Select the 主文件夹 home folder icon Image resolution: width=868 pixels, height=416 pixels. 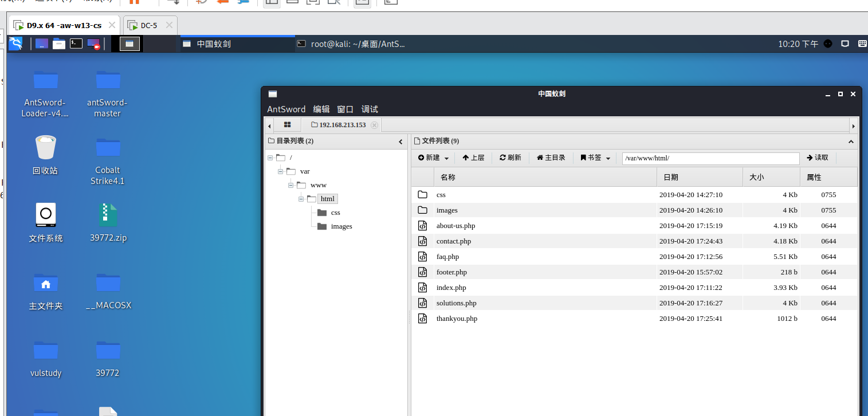click(x=45, y=291)
